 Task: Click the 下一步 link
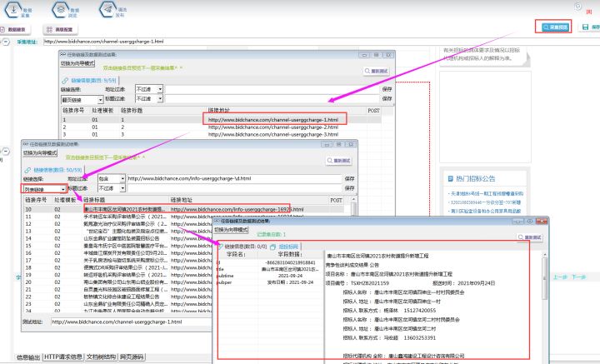click(578, 277)
